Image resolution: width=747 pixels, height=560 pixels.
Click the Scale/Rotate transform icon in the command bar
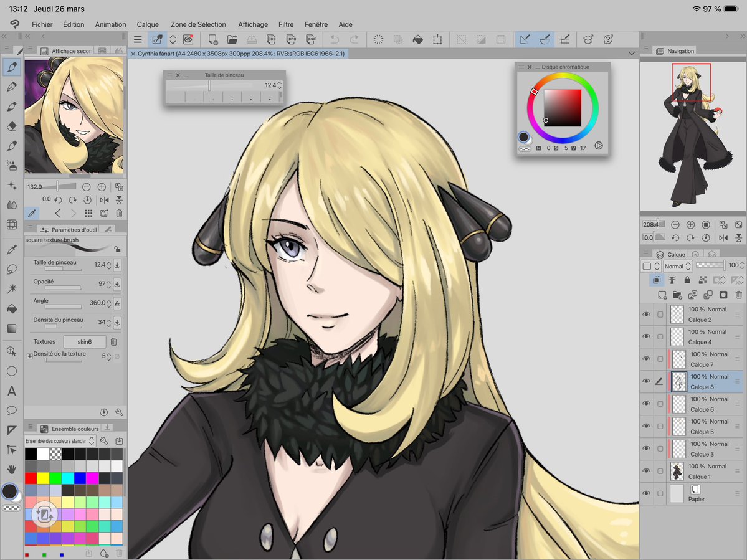tap(437, 39)
